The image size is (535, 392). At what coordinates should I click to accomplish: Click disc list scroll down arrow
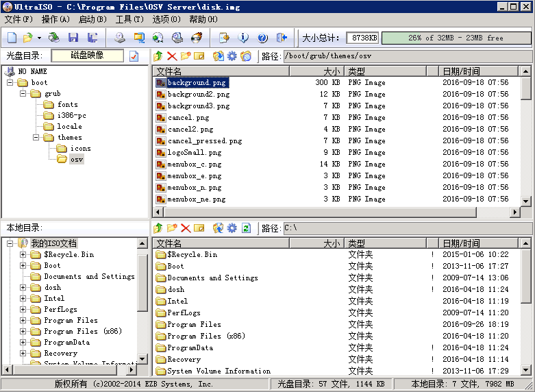pyautogui.click(x=526, y=201)
